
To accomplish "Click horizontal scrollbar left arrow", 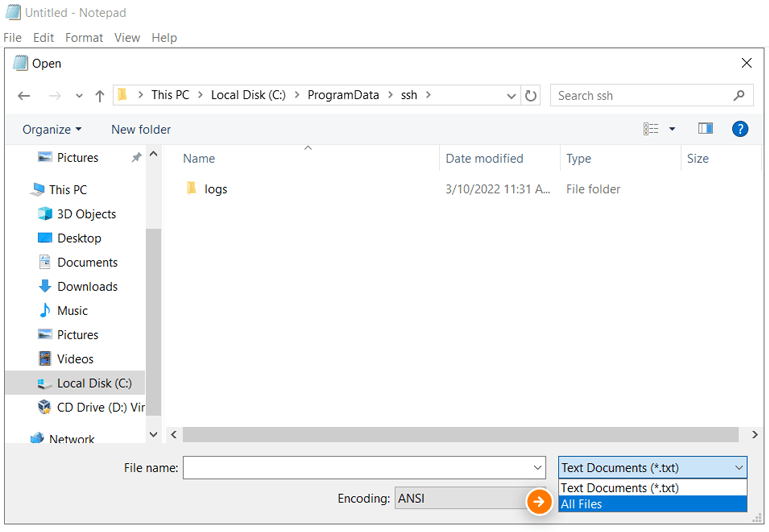I will (174, 434).
